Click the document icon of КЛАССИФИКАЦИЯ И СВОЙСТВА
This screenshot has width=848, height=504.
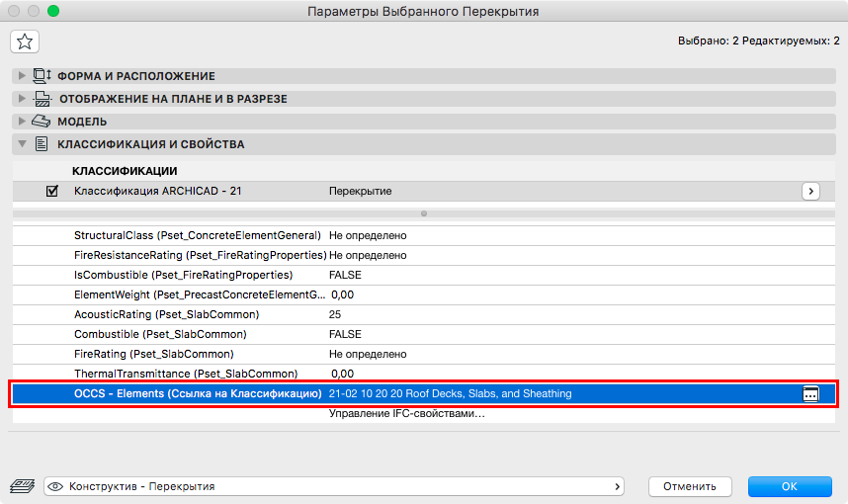(x=42, y=144)
